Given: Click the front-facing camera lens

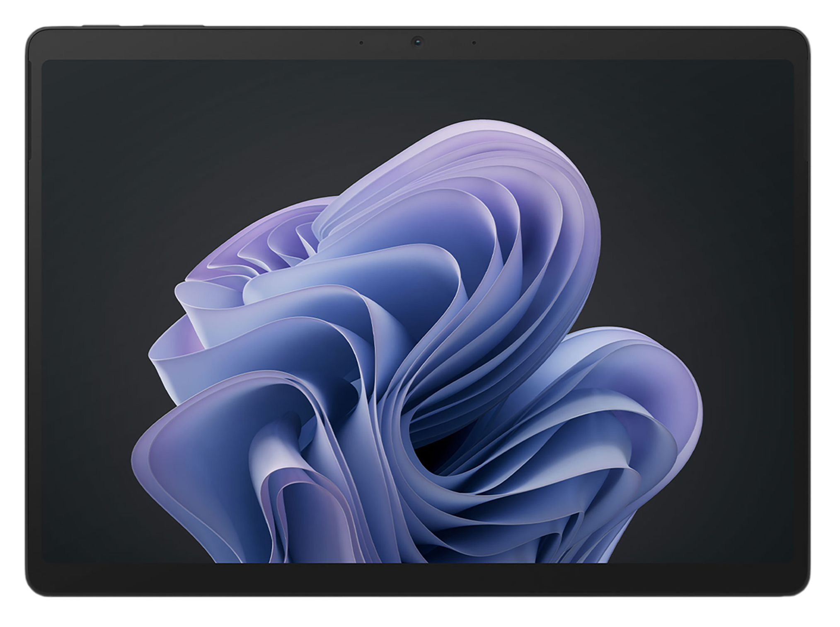Looking at the screenshot, I should 417,41.
